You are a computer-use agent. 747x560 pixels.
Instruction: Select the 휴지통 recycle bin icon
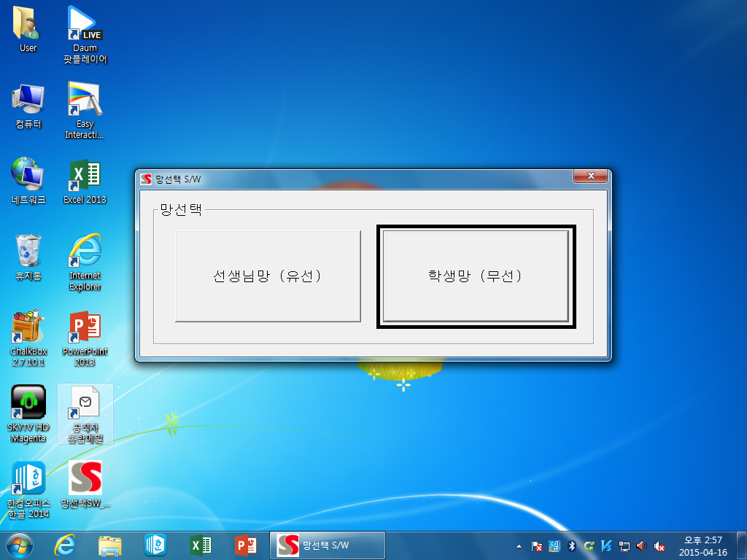coord(28,257)
